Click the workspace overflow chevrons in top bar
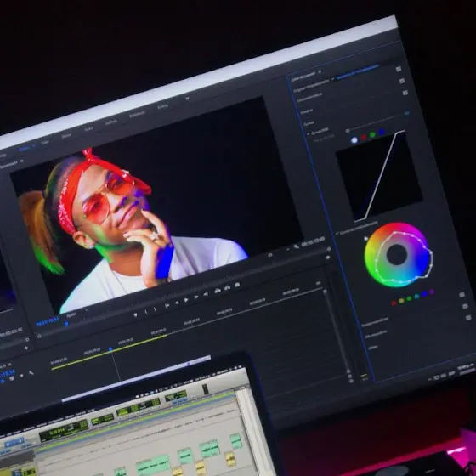Screen dimensions: 476x476 click(187, 99)
